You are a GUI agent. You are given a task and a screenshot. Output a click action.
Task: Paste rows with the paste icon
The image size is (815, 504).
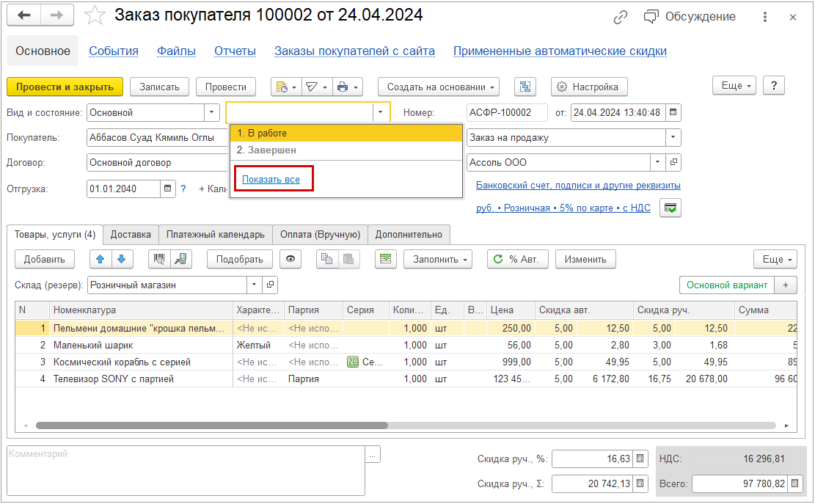[348, 259]
